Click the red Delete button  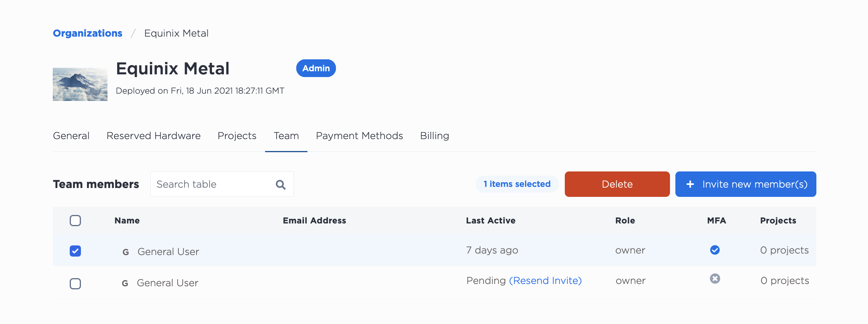(617, 184)
